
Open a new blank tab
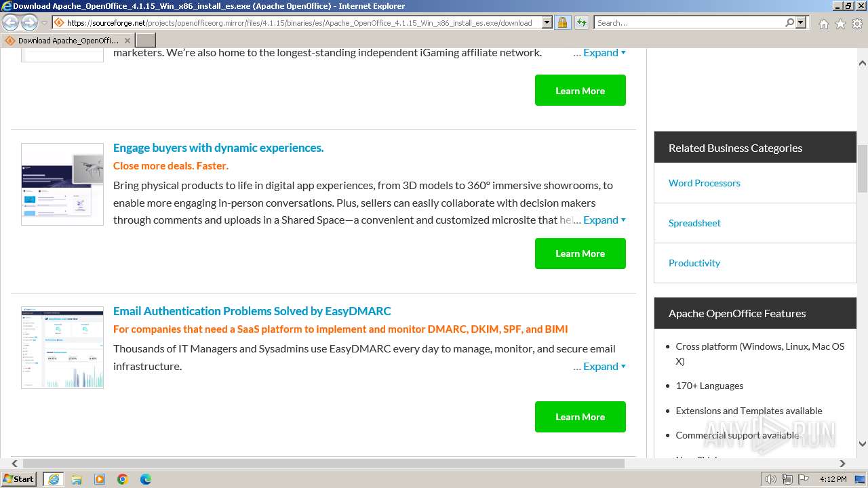[x=146, y=41]
